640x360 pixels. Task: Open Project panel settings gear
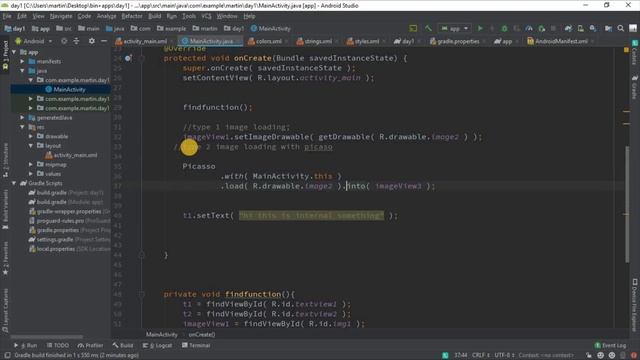point(91,41)
